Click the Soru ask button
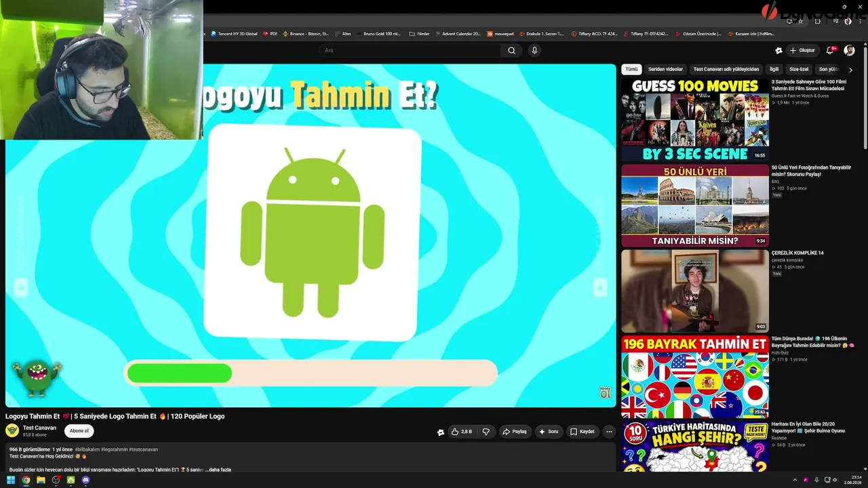 [x=549, y=432]
